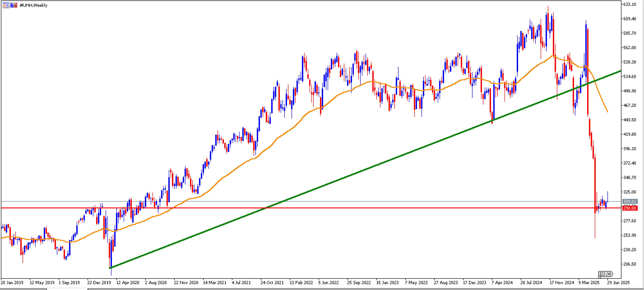Click the 206.50 price scale value
Image resolution: width=644 pixels, height=290 pixels.
(630, 264)
